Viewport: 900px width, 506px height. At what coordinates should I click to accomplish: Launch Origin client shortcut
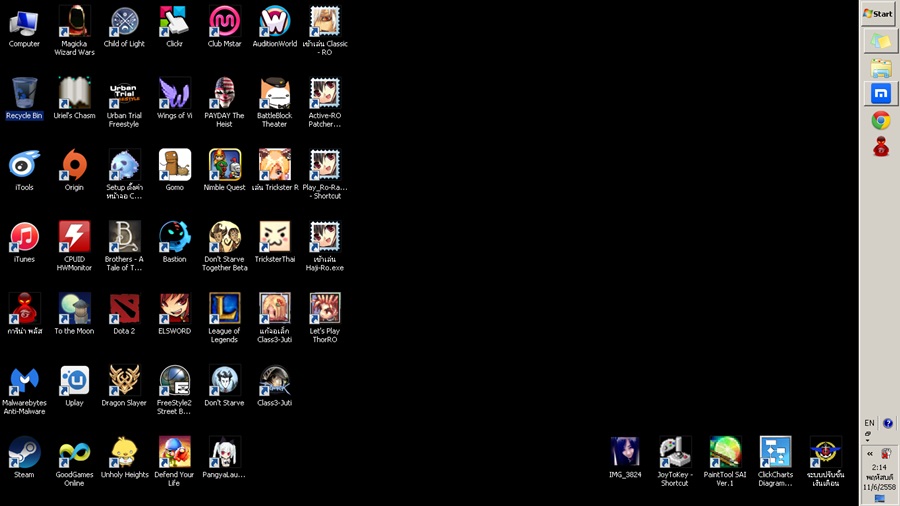point(74,170)
